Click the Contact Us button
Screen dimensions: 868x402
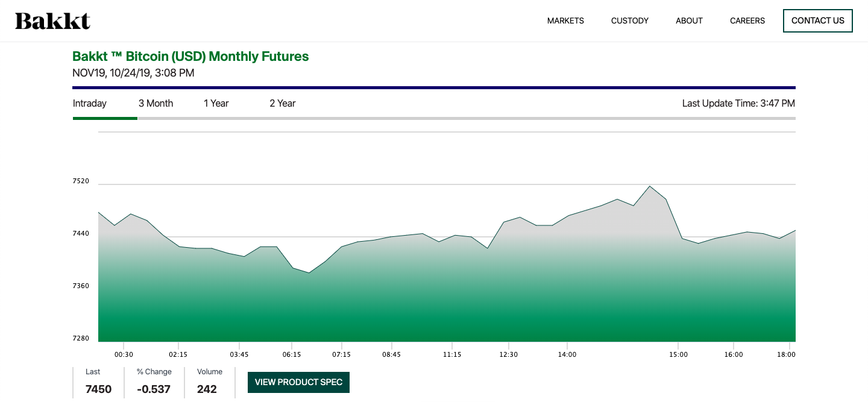pyautogui.click(x=818, y=20)
